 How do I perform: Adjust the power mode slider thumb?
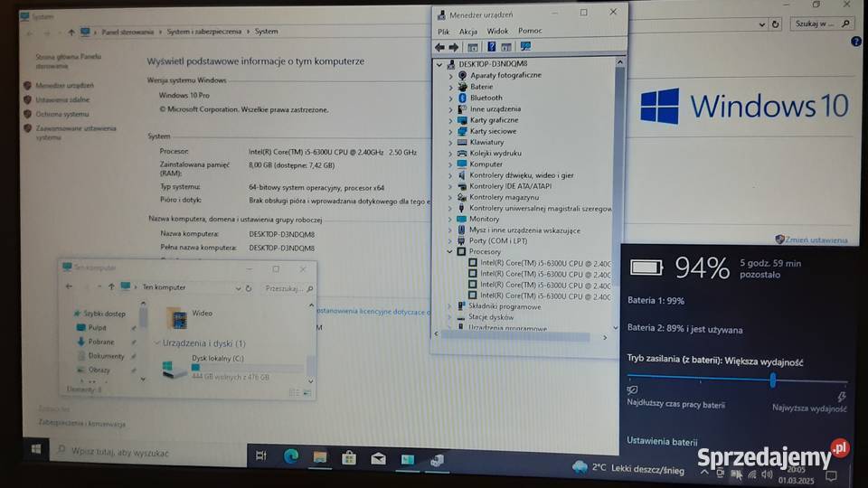tap(772, 380)
